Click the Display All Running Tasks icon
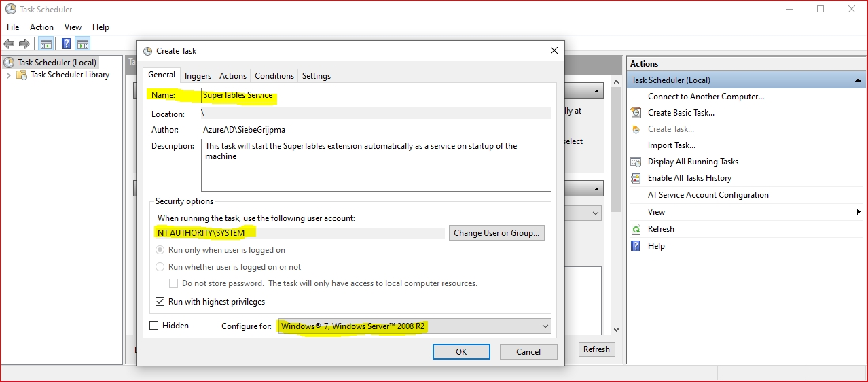Screen dimensions: 868x382 (x=636, y=162)
